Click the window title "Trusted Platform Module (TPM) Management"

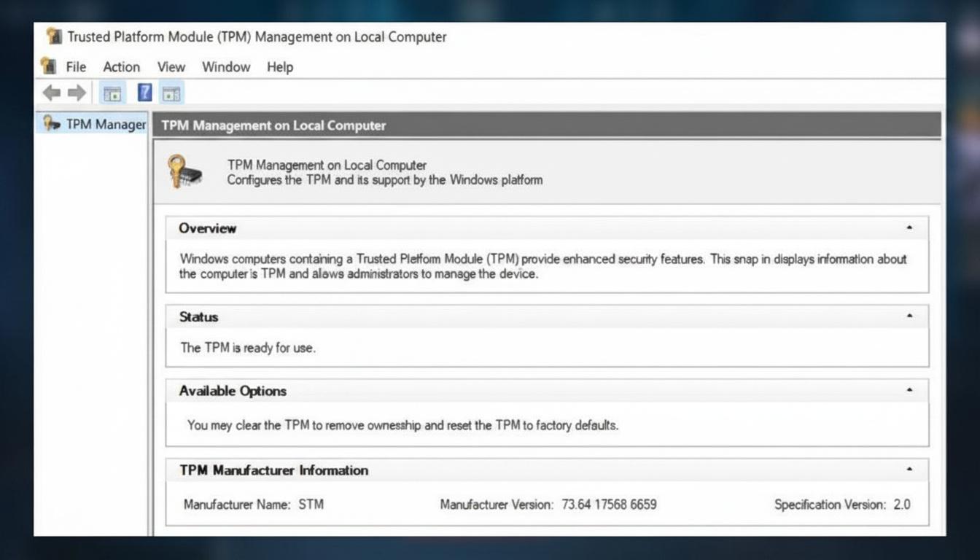(x=257, y=36)
